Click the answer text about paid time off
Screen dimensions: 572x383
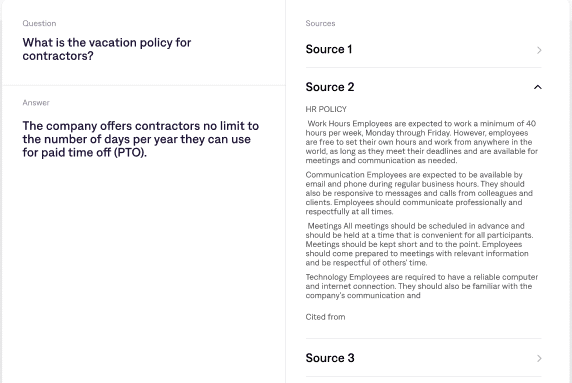[x=141, y=139]
